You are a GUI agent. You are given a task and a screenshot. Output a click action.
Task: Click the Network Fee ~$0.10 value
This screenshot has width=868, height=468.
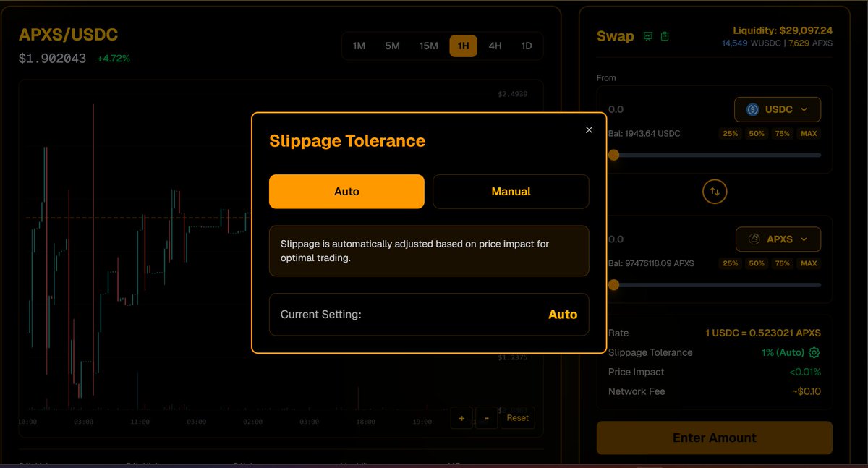click(806, 391)
